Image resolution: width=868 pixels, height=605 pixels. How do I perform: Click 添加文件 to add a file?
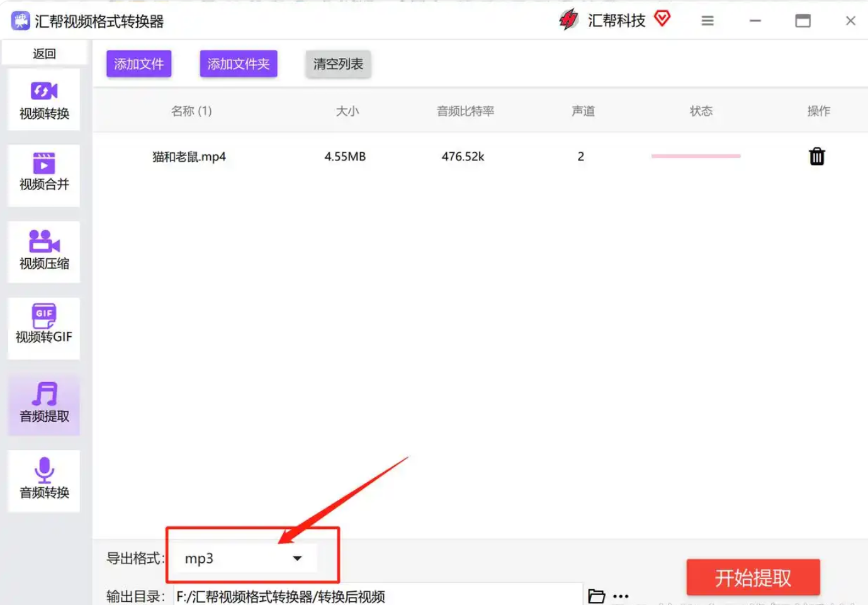[x=138, y=63]
